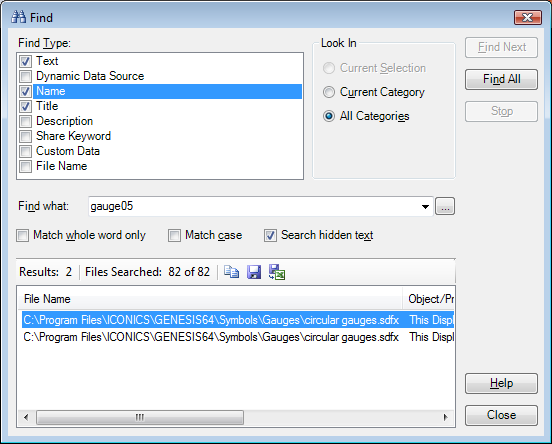Close the Find dialog with X
This screenshot has height=444, width=552.
pos(527,17)
